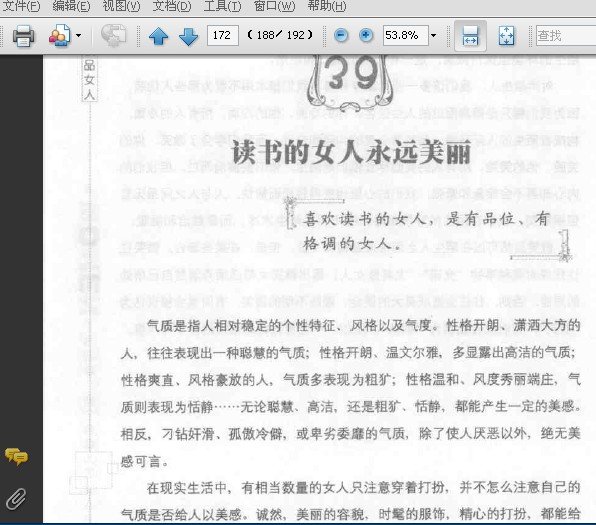The height and width of the screenshot is (525, 596).
Task: Click paragraph starting 气质是指人相对稳定
Action: (350, 393)
